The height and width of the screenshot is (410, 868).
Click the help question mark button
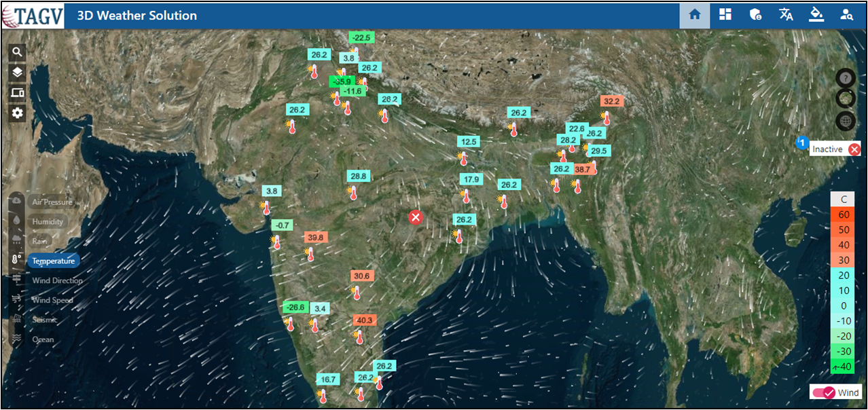[x=846, y=78]
